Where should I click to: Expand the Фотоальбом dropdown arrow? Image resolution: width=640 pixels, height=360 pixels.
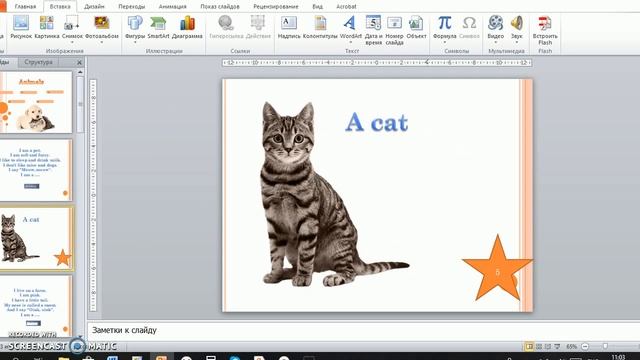(x=102, y=42)
